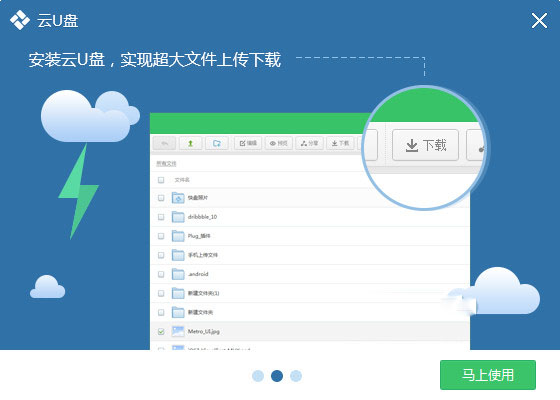
Task: Tick the checkbox for 新建文件夹 row
Action: (161, 312)
